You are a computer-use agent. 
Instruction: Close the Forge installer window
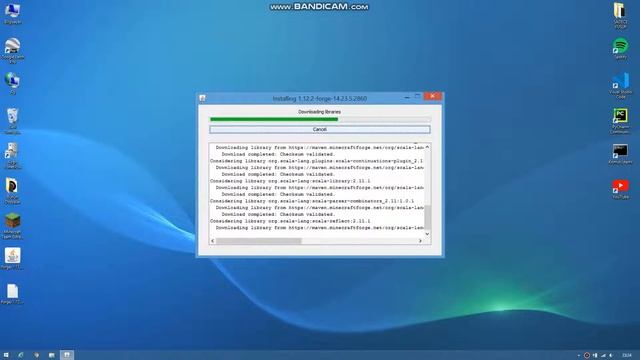click(432, 96)
